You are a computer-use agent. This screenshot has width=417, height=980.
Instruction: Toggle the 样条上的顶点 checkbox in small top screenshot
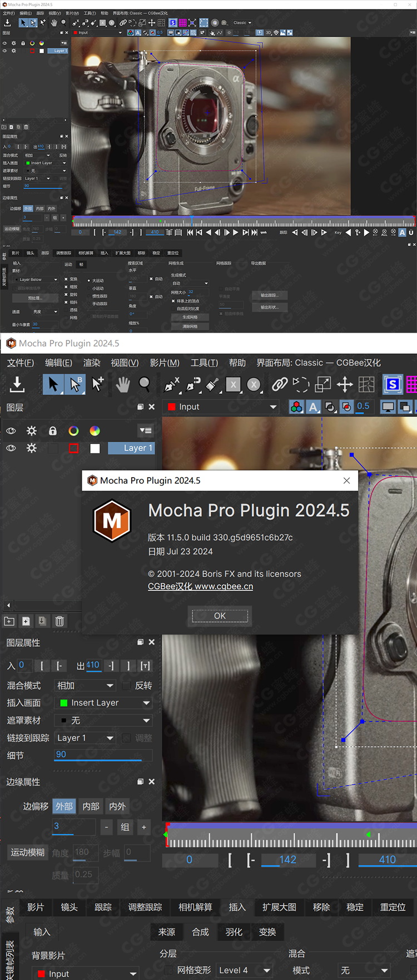click(x=173, y=301)
